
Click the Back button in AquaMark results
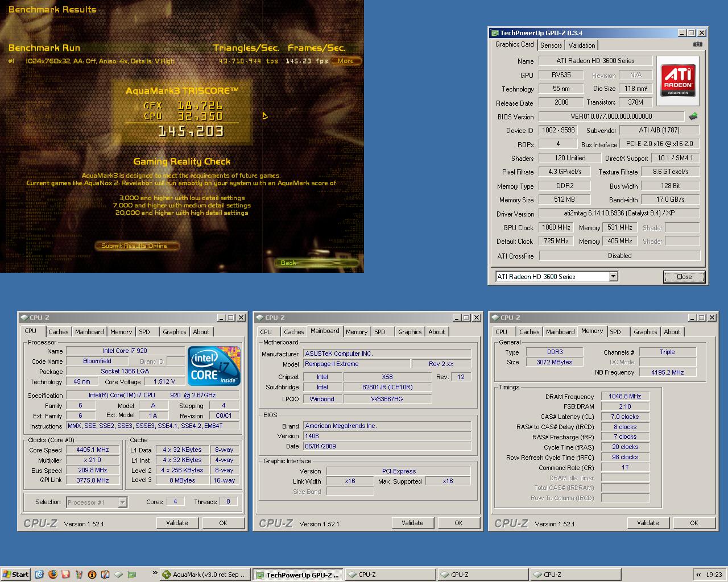(317, 263)
